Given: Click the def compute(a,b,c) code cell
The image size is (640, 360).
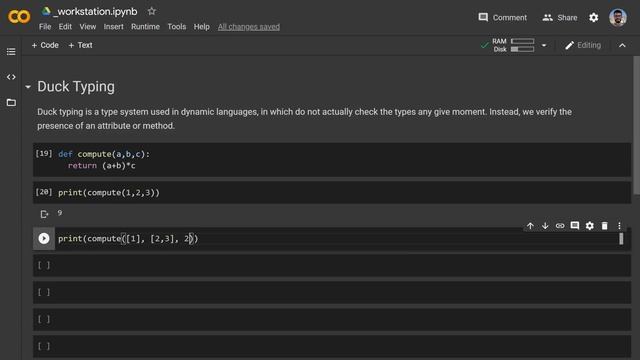Looking at the screenshot, I should pyautogui.click(x=332, y=160).
